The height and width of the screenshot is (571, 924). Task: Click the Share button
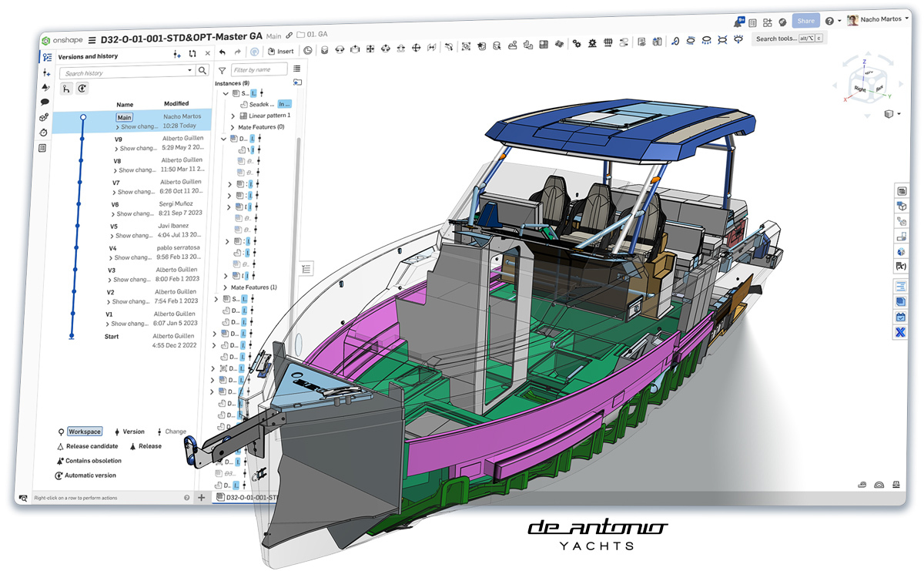(x=805, y=21)
